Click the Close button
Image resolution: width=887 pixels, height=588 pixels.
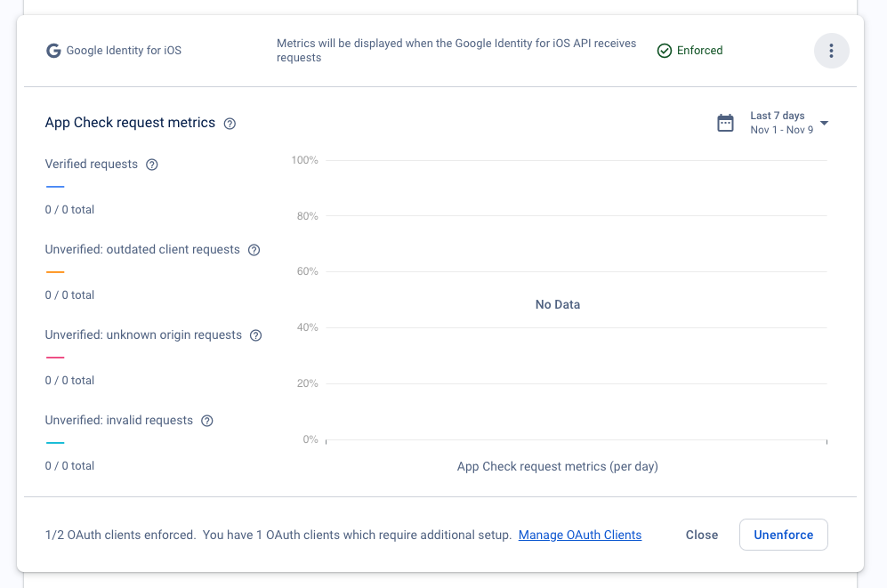[701, 535]
